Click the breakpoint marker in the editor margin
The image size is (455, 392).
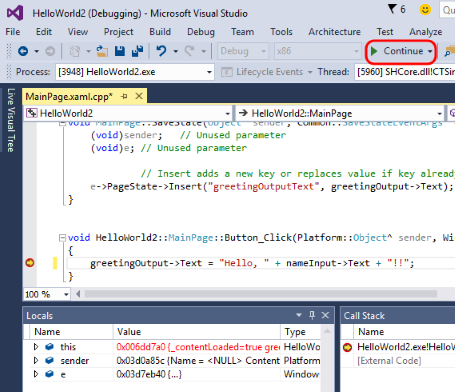[30, 263]
